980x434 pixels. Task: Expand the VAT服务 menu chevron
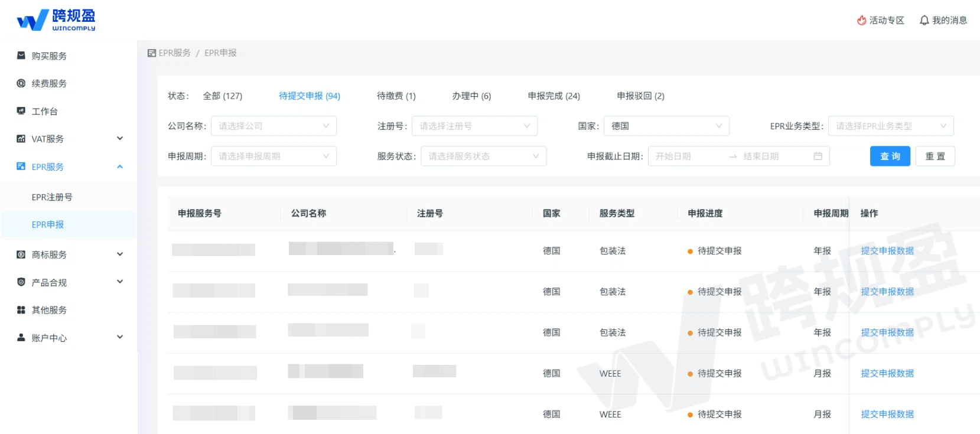pyautogui.click(x=120, y=139)
